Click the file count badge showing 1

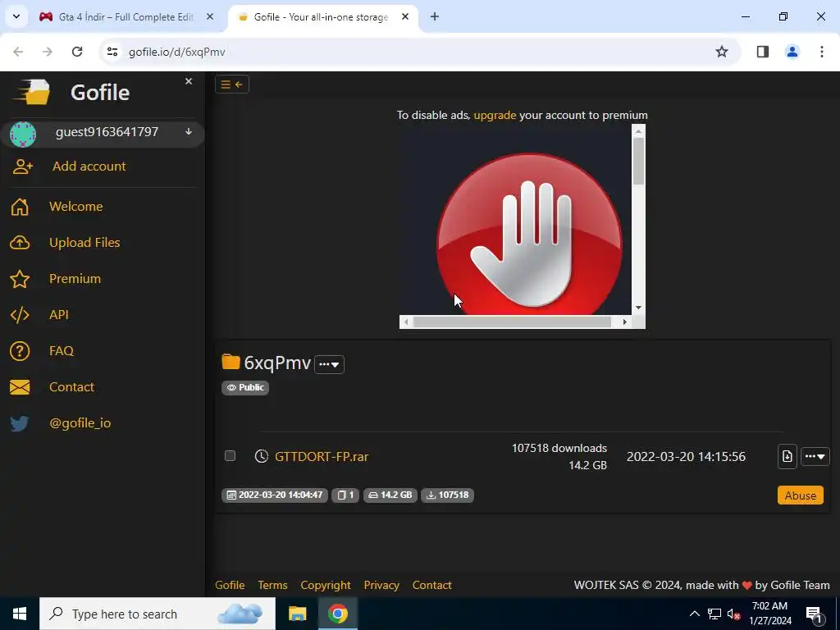pos(345,495)
